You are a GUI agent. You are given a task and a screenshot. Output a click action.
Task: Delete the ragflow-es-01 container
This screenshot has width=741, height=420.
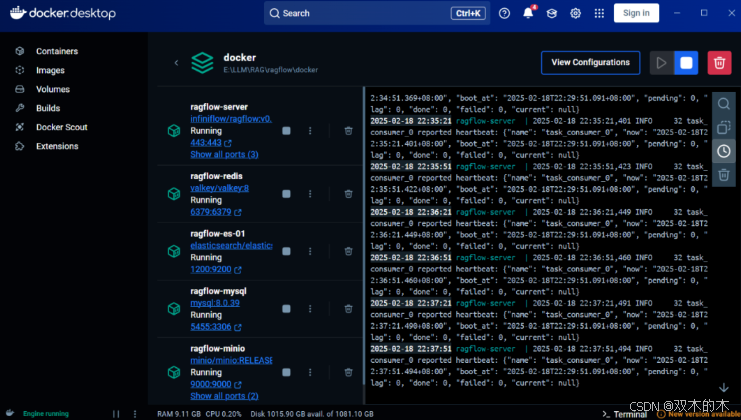[348, 251]
